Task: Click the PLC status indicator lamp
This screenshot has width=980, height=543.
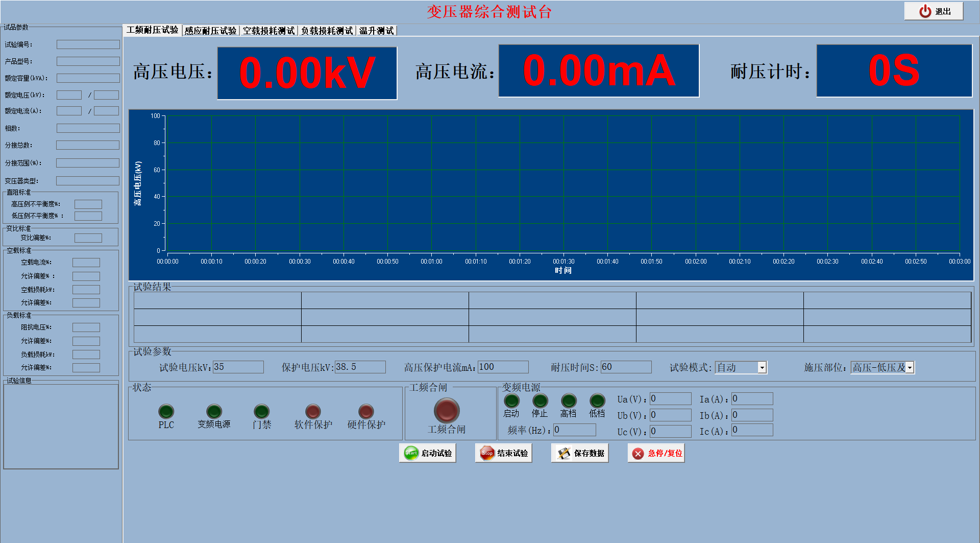Action: (166, 411)
